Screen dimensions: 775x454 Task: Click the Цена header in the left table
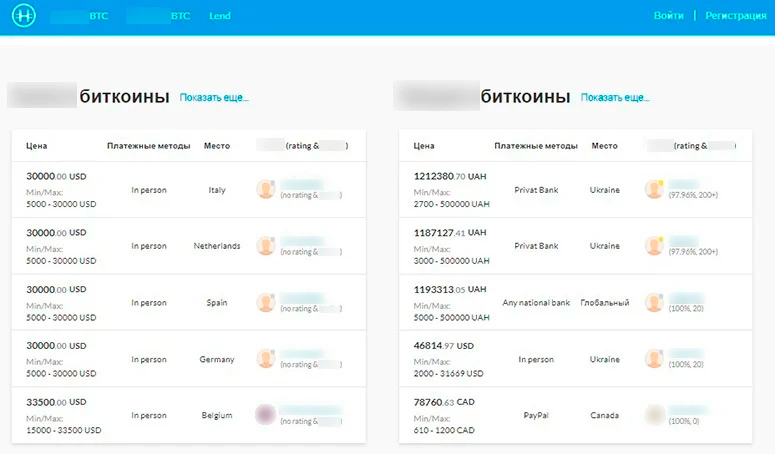point(37,146)
